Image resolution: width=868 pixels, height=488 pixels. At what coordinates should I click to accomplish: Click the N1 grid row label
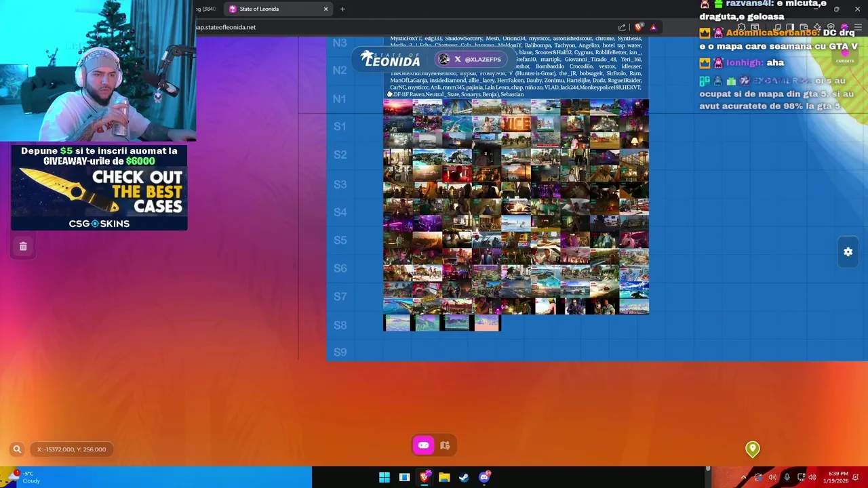340,99
